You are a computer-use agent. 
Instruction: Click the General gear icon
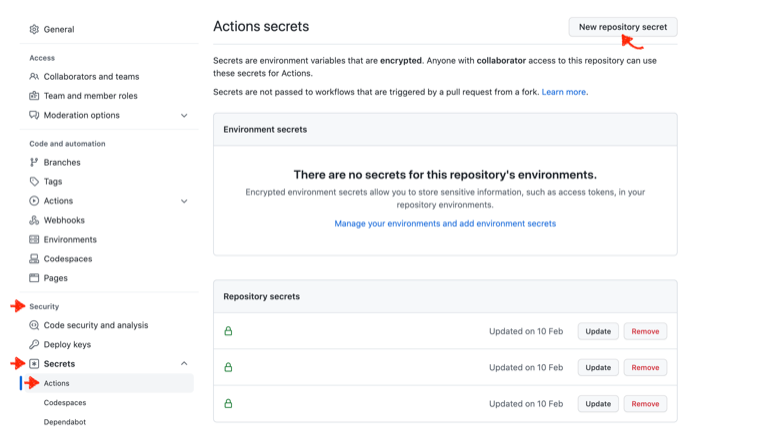[34, 29]
